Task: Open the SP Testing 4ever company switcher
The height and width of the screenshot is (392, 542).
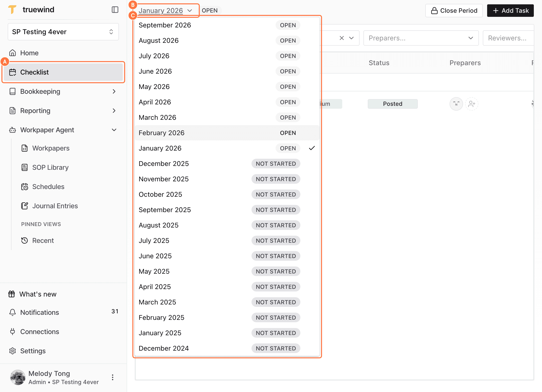Action: (x=63, y=32)
